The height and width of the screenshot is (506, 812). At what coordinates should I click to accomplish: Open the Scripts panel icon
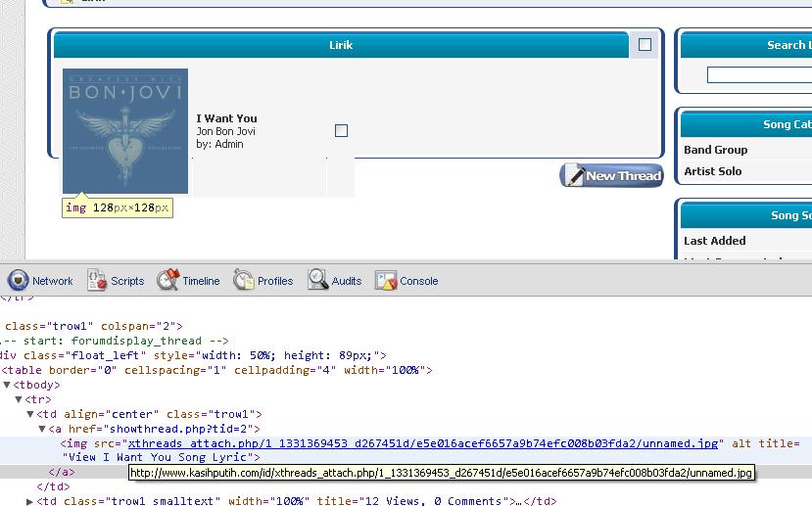tap(97, 281)
